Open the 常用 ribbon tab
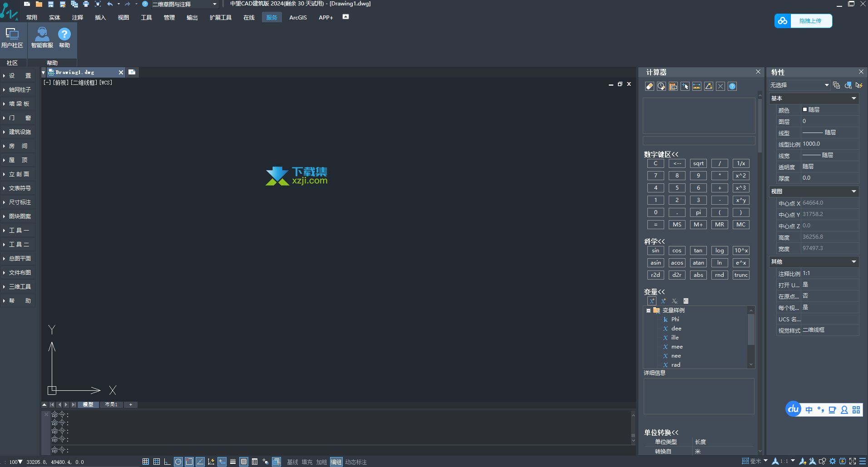The height and width of the screenshot is (467, 868). (32, 18)
